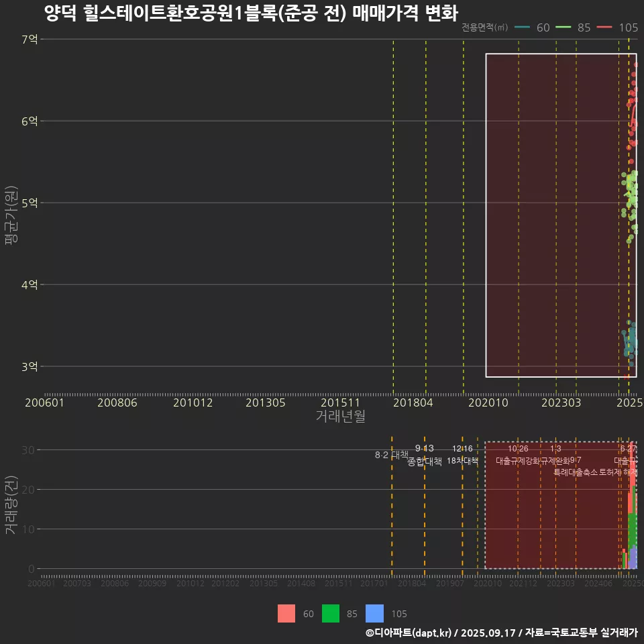Click 200703 on the volume chart x-axis
This screenshot has height=644, width=644.
(x=76, y=583)
